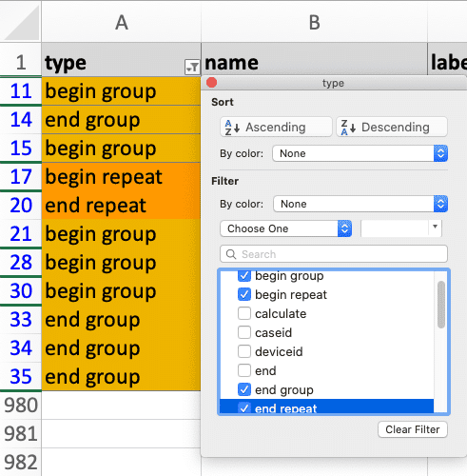
Task: Uncheck the begin group checkbox
Action: [x=244, y=275]
